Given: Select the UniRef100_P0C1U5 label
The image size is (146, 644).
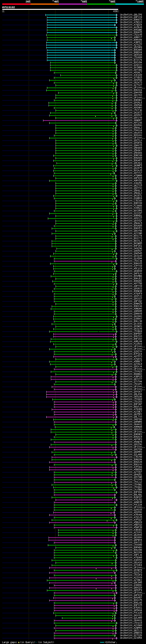Looking at the screenshot, I should [x=131, y=613].
